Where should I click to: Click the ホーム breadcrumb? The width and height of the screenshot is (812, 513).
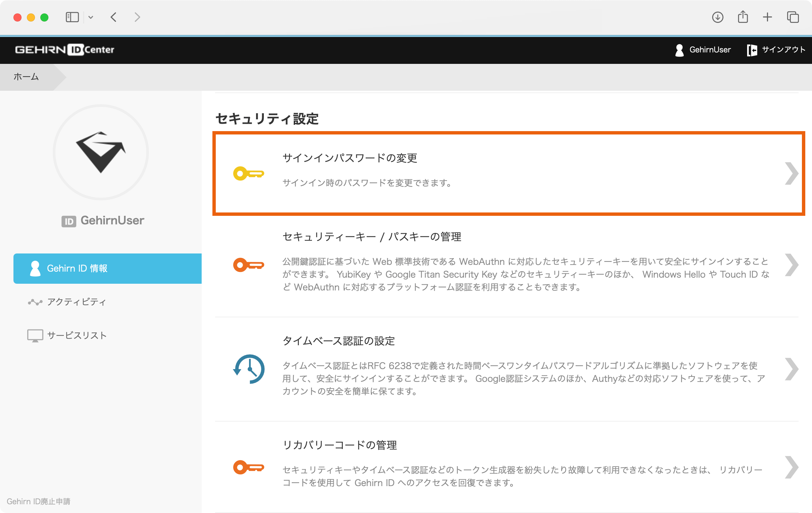click(26, 77)
